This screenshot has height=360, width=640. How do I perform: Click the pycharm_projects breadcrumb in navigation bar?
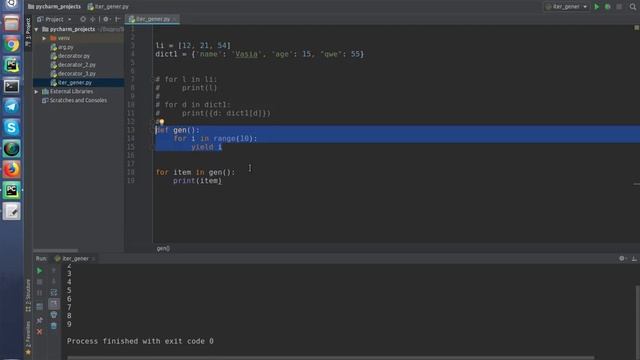54,7
